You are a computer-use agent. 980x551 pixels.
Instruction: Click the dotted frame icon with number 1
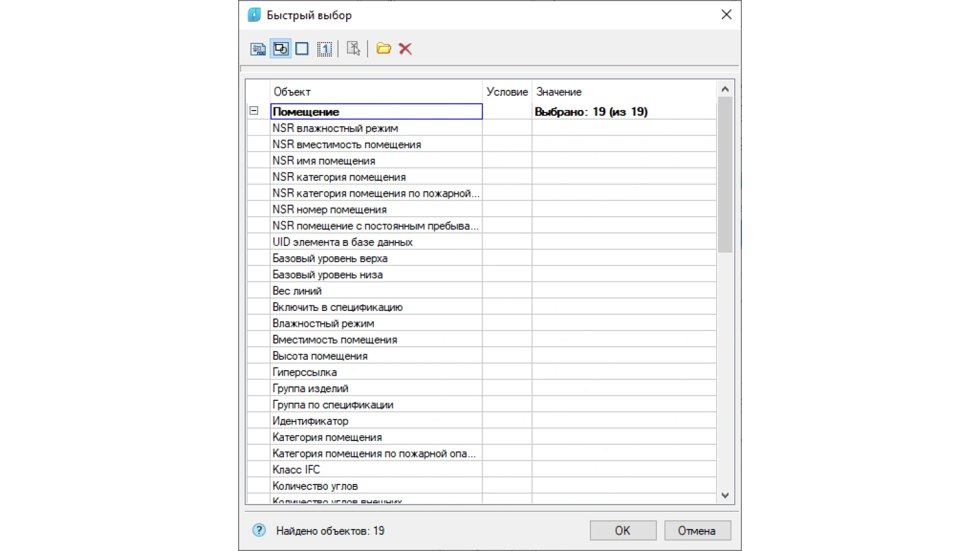(x=324, y=48)
